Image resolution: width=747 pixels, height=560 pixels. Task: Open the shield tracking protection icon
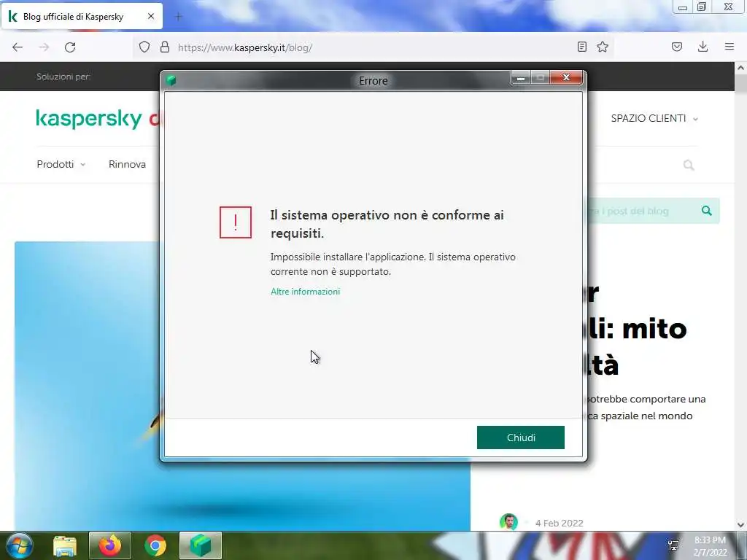point(144,47)
